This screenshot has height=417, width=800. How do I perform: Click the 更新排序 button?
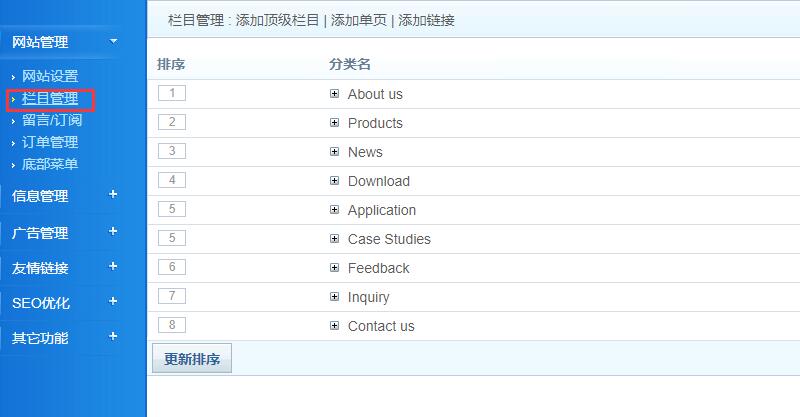[x=192, y=359]
